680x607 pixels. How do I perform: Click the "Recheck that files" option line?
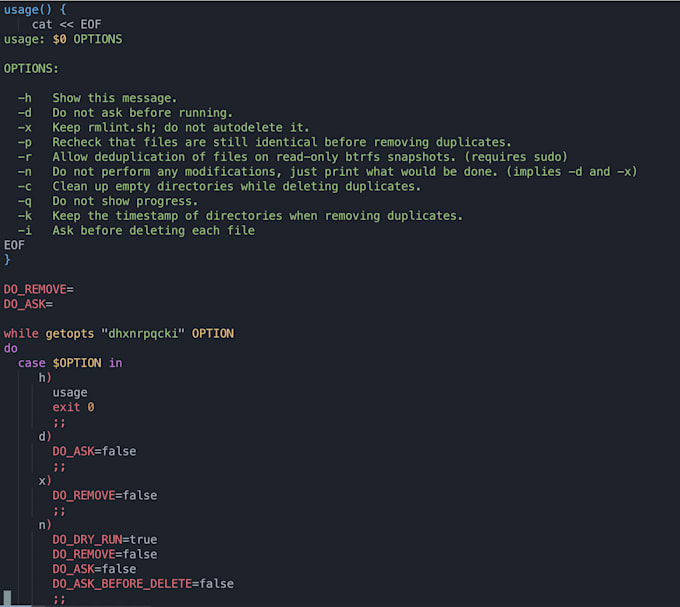(281, 142)
